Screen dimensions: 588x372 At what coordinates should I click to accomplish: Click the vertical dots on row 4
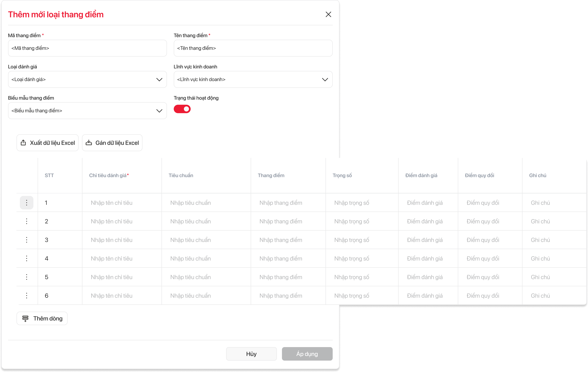click(x=27, y=258)
